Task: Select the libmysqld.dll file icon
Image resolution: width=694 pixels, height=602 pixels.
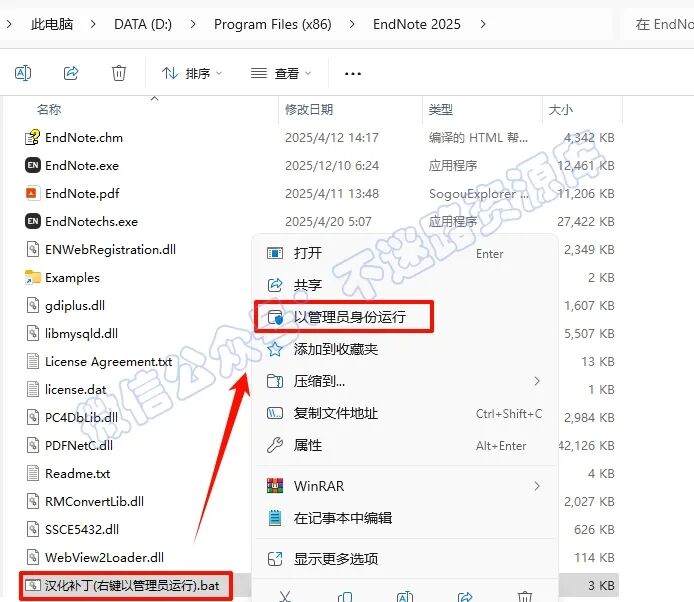Action: [x=33, y=333]
